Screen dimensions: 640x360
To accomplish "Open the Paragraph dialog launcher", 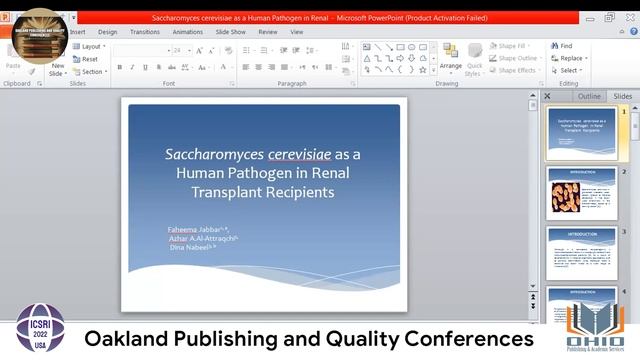I will (x=353, y=84).
